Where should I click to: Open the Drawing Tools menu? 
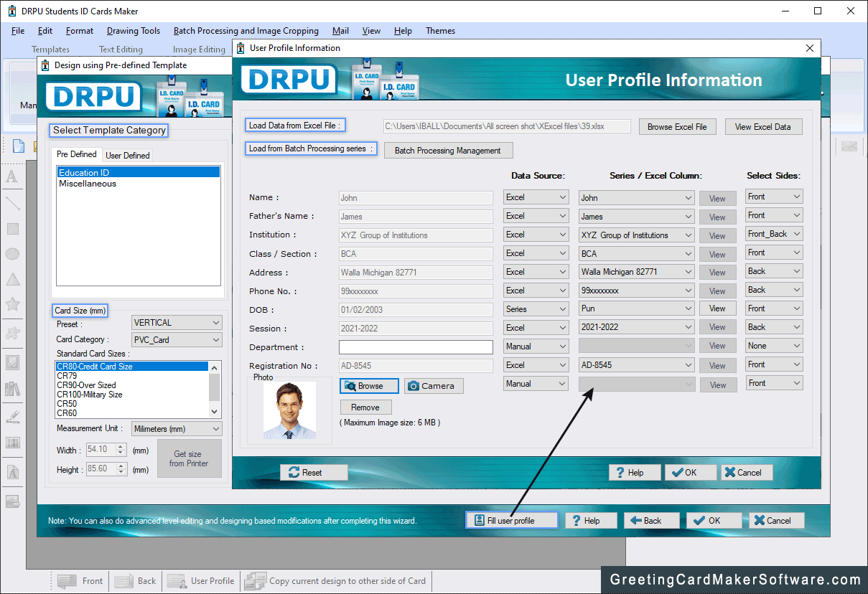pos(134,31)
